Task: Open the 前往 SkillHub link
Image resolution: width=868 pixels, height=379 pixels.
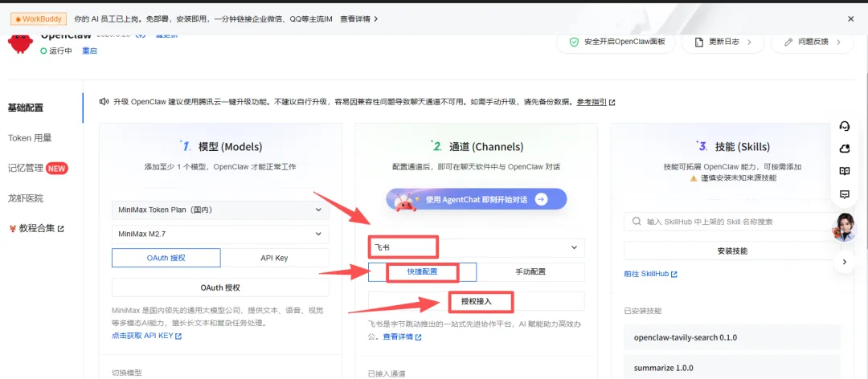Action: pos(650,274)
